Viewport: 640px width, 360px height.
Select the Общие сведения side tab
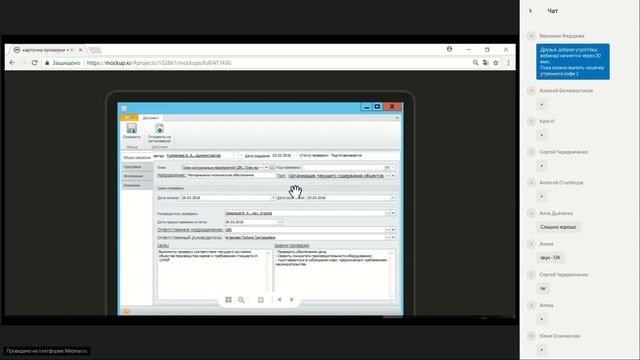pyautogui.click(x=137, y=158)
